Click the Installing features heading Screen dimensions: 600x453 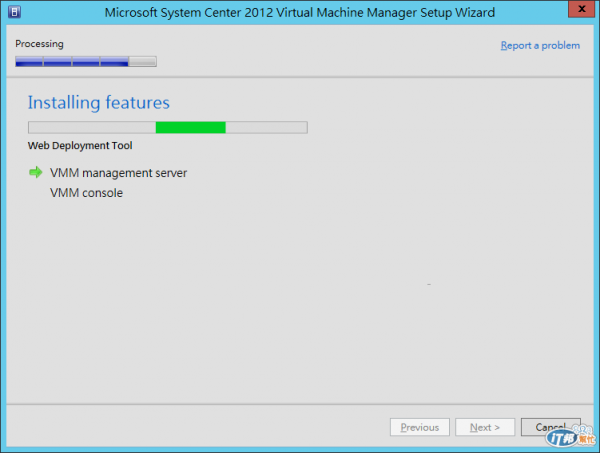pyautogui.click(x=99, y=103)
